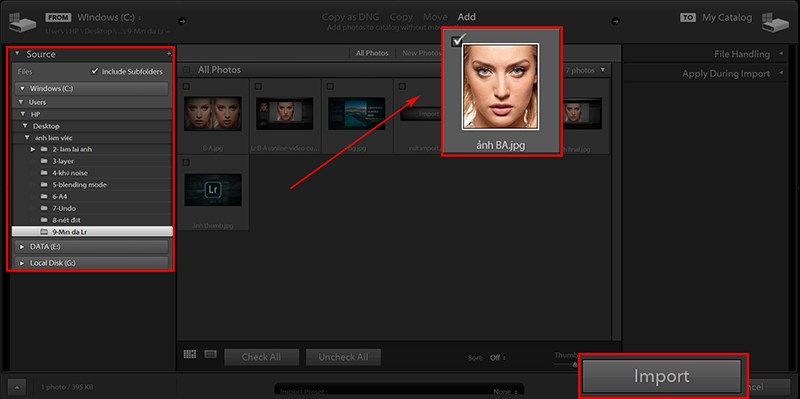
Task: Open the 7 photos dropdown arrow
Action: [603, 70]
